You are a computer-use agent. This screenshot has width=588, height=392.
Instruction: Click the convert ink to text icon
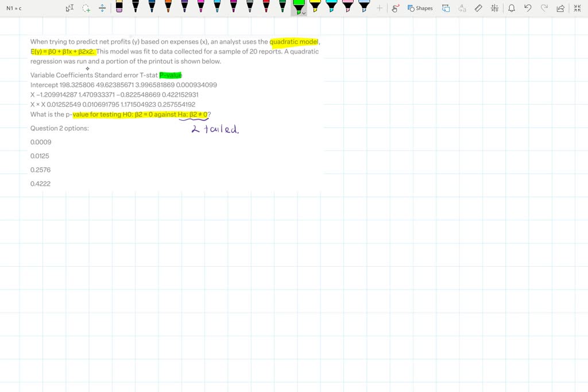coord(462,8)
